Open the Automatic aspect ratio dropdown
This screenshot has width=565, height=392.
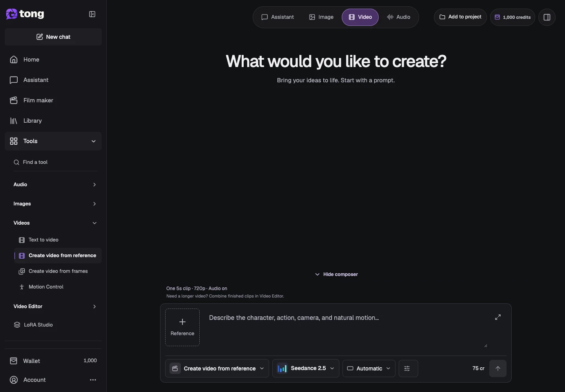coord(369,368)
